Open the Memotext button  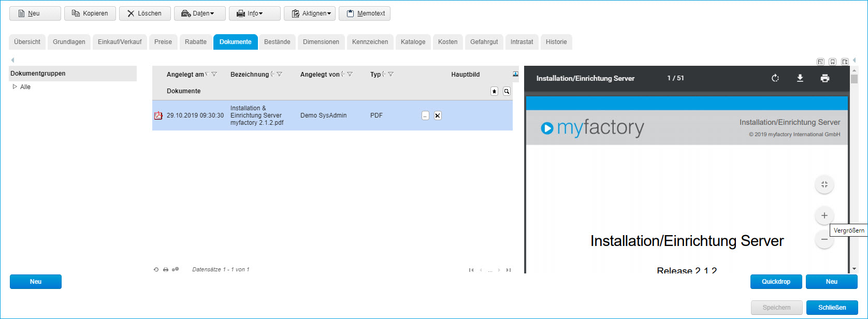(x=365, y=13)
